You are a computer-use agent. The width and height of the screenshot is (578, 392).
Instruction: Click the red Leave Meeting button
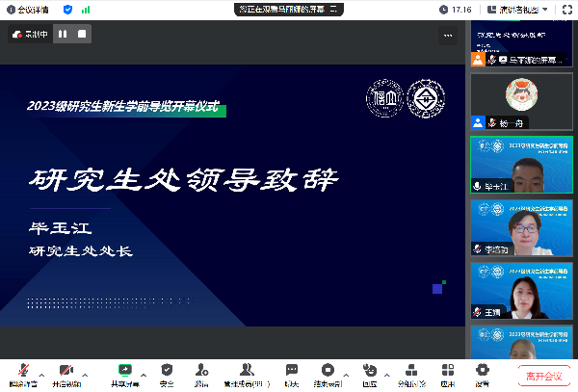coord(544,376)
